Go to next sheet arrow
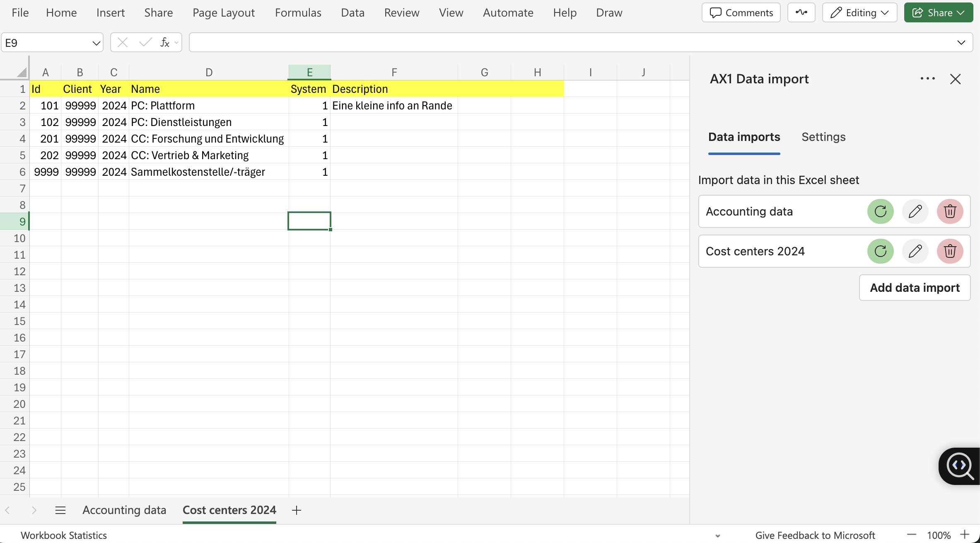 (34, 510)
